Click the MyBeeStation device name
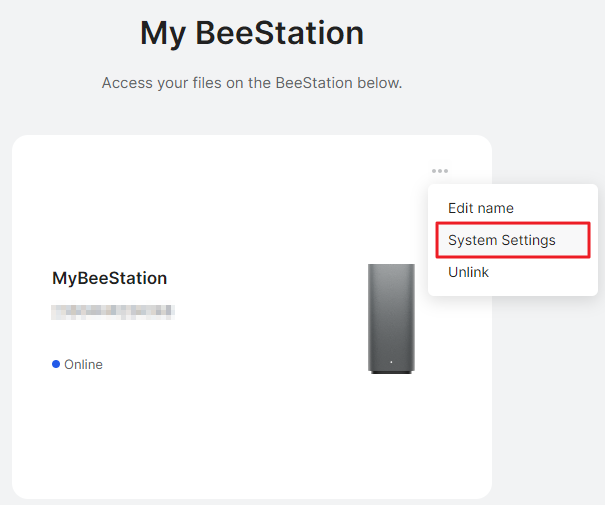 110,278
